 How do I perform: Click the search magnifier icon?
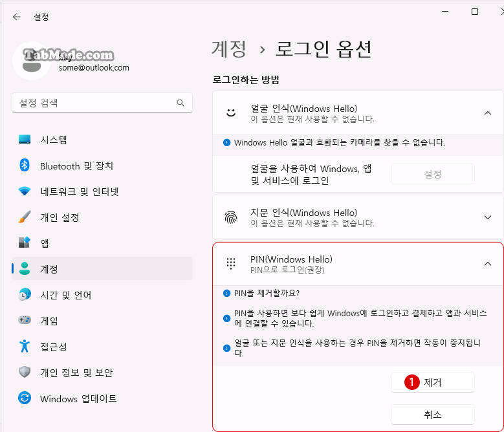[181, 103]
